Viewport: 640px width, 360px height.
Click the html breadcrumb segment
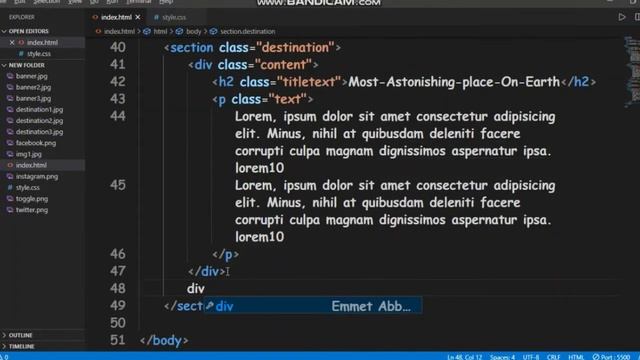[x=160, y=31]
